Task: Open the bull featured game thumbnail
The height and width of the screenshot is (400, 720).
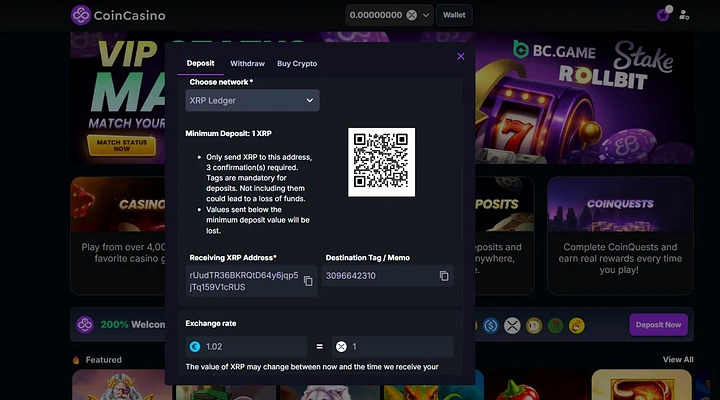Action: point(641,385)
